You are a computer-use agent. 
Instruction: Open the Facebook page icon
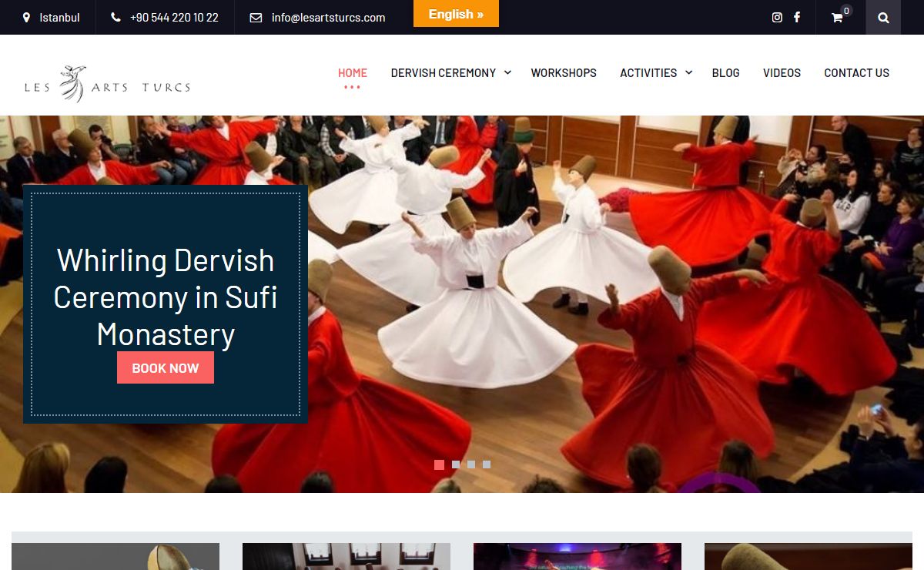pyautogui.click(x=797, y=17)
